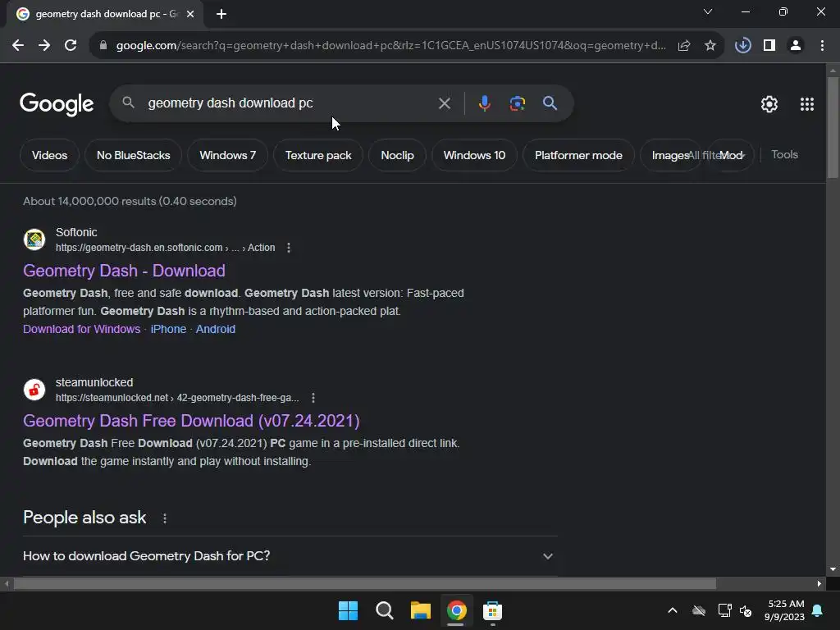Open the Chrome downloads icon
This screenshot has width=840, height=630.
click(x=743, y=46)
